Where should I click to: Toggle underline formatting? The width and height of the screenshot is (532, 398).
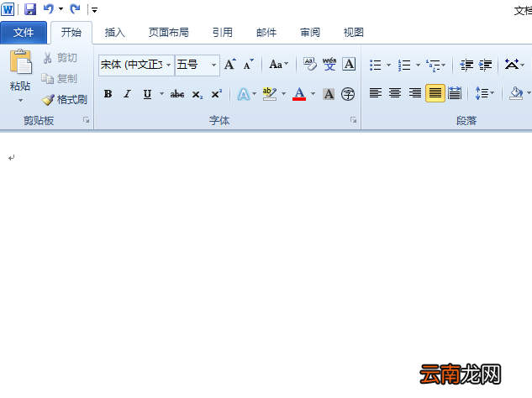147,94
